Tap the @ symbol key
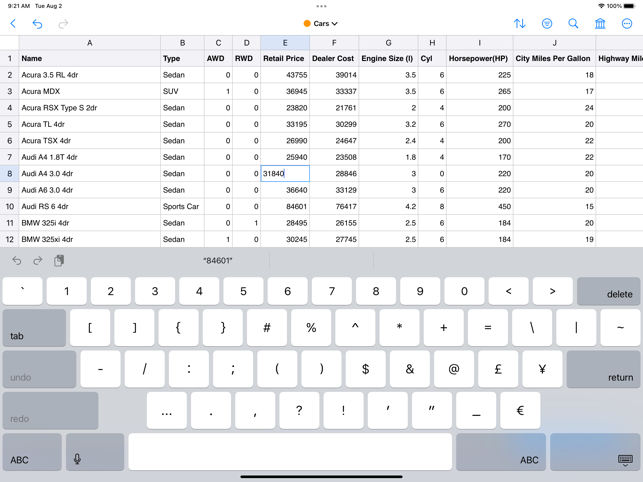The image size is (643, 482). (454, 369)
